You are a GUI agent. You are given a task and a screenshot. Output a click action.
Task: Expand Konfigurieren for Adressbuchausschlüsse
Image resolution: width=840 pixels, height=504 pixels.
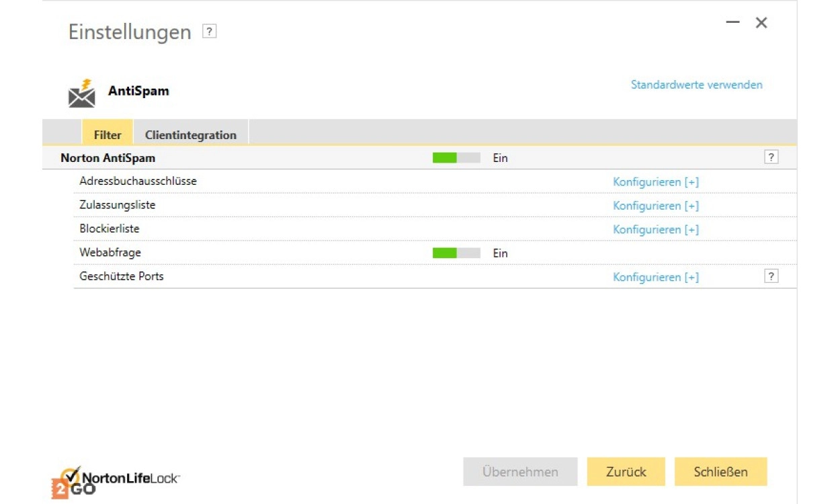click(x=655, y=182)
